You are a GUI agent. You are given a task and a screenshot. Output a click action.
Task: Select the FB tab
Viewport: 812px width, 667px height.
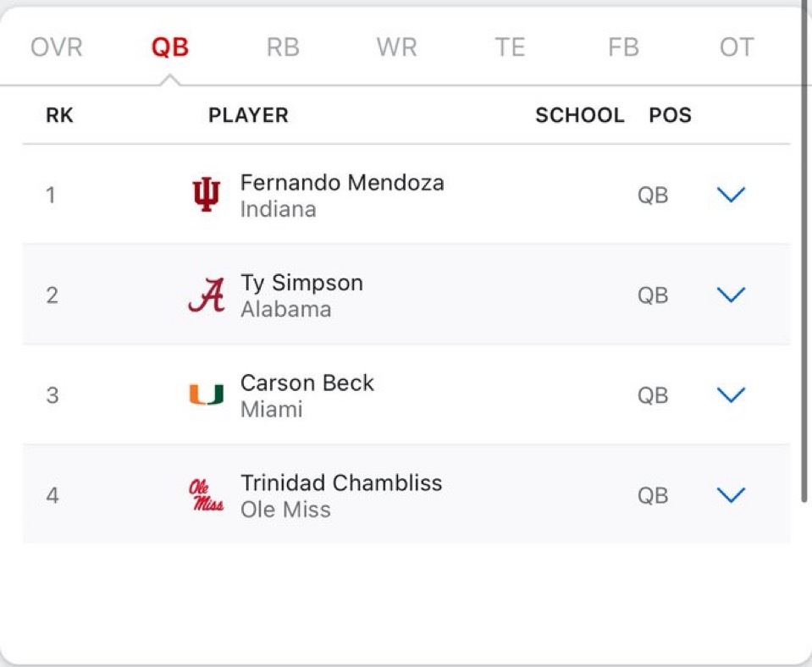point(623,47)
